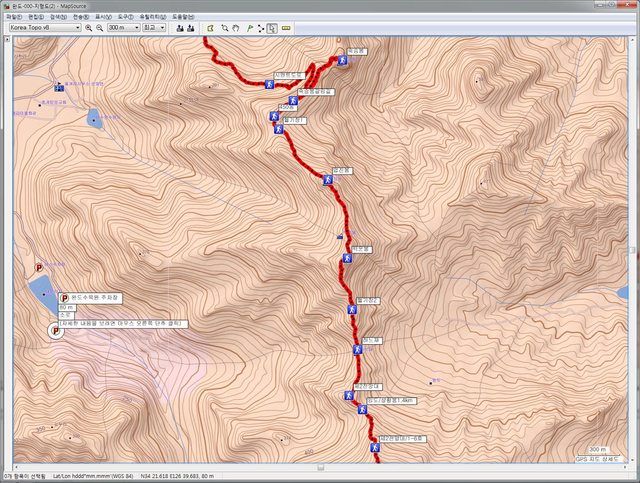640x483 pixels.
Task: Click the hiker waypoint just below the track fork
Action: tap(293, 100)
